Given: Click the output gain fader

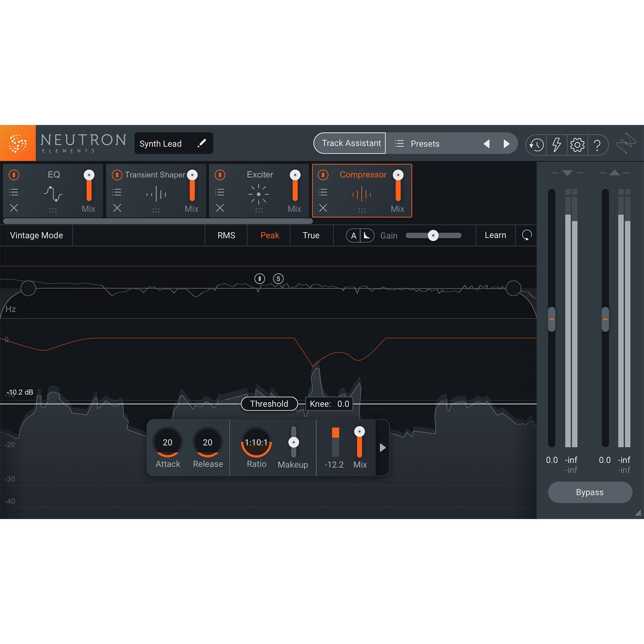Looking at the screenshot, I should [605, 319].
